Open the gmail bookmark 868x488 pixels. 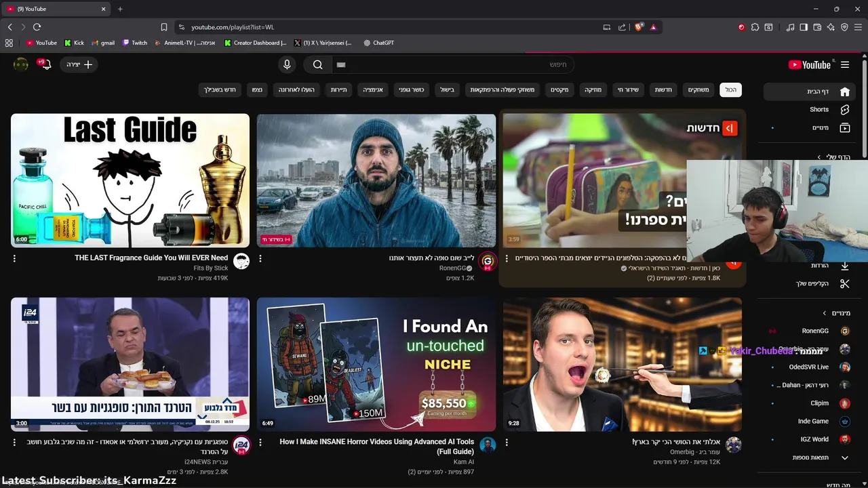coord(103,43)
